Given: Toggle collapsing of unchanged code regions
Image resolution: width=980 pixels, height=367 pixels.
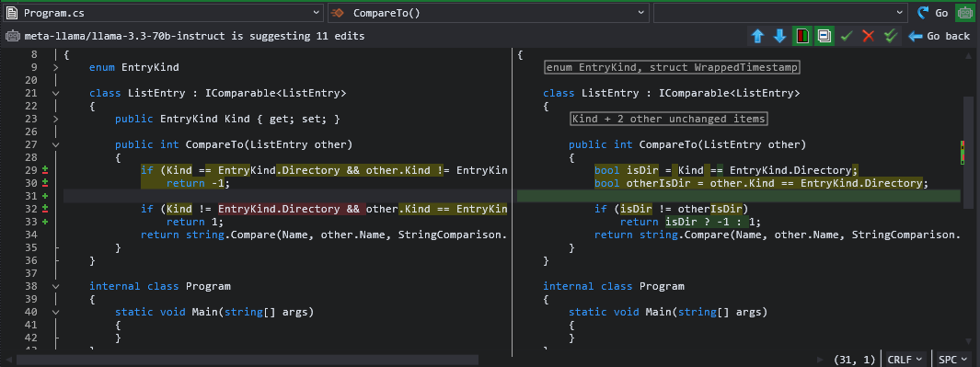Looking at the screenshot, I should click(824, 36).
